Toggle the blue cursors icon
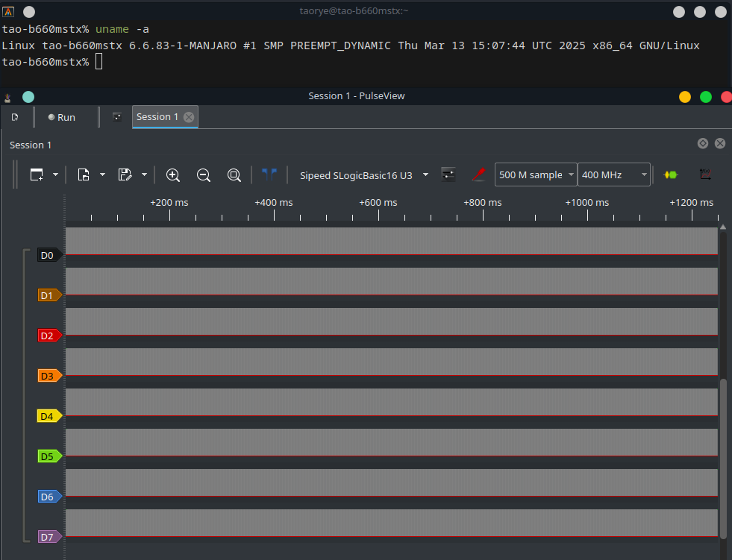732x560 pixels. (x=269, y=175)
